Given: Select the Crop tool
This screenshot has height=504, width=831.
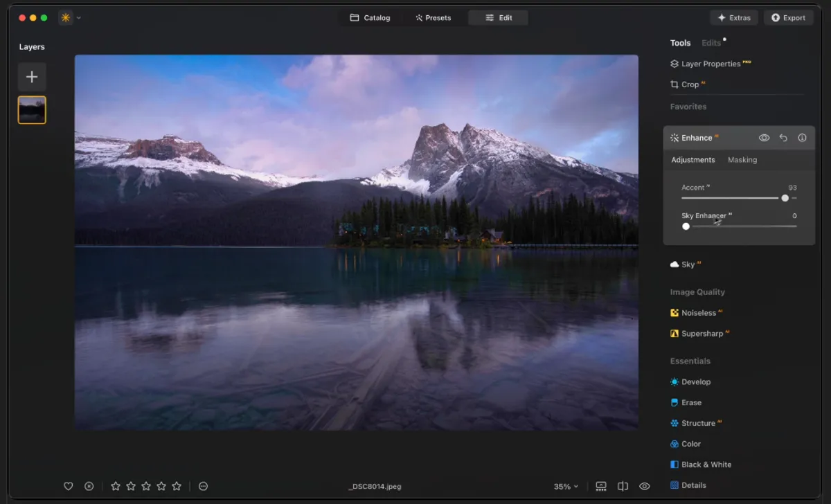Looking at the screenshot, I should [x=688, y=84].
